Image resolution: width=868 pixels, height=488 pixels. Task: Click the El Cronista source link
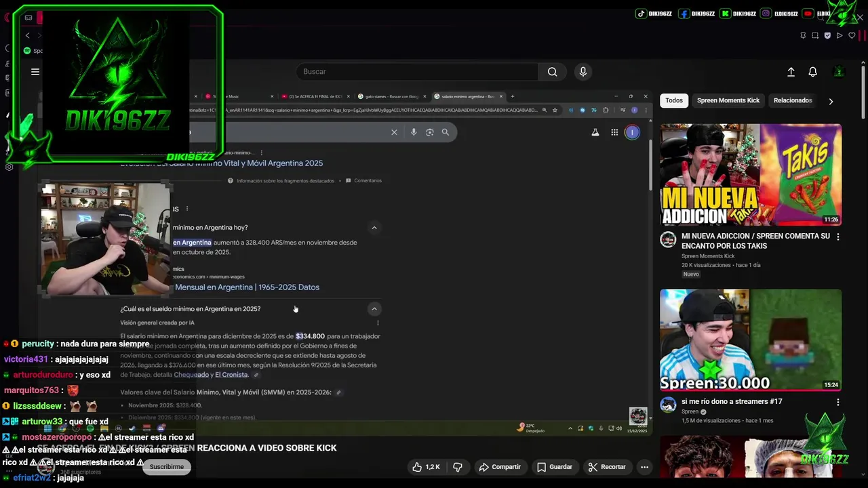pos(233,375)
